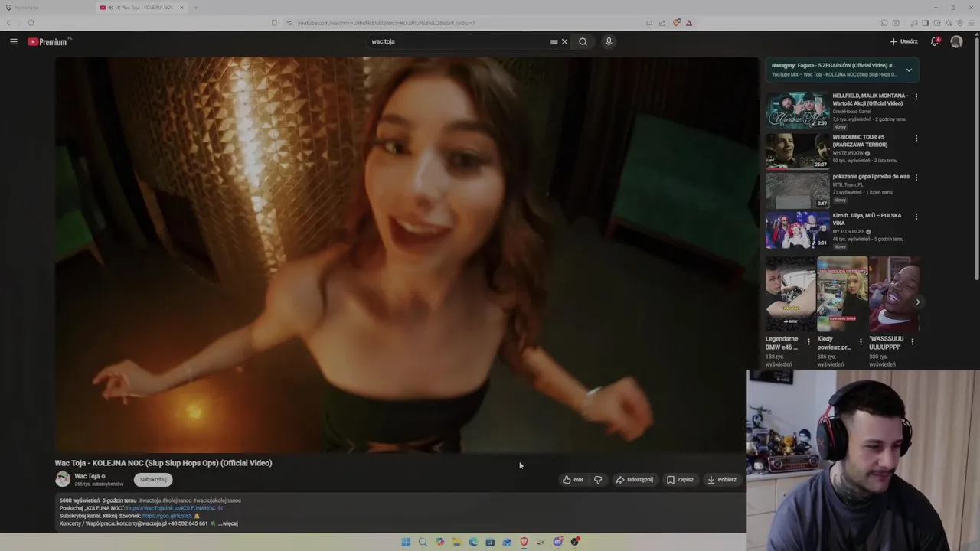Click the search field containing 'wac toja'
Screen dimensions: 980x551
click(458, 41)
